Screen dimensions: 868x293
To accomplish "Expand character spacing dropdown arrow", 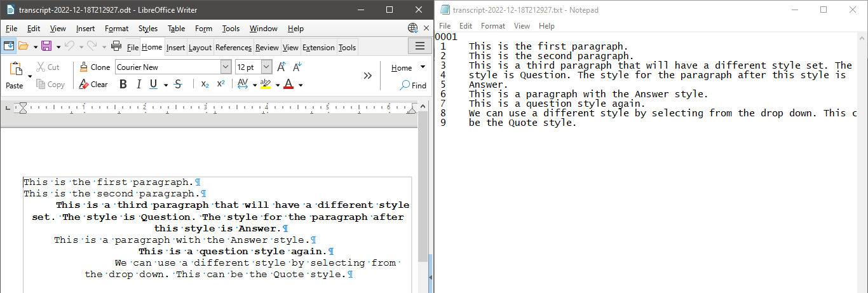I will pos(254,85).
